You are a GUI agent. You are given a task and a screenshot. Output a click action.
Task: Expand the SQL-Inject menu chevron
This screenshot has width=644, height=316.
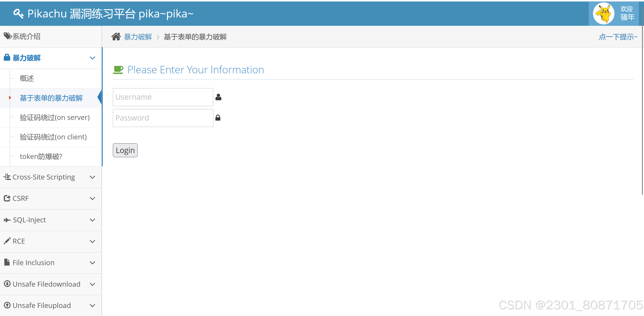click(x=92, y=220)
